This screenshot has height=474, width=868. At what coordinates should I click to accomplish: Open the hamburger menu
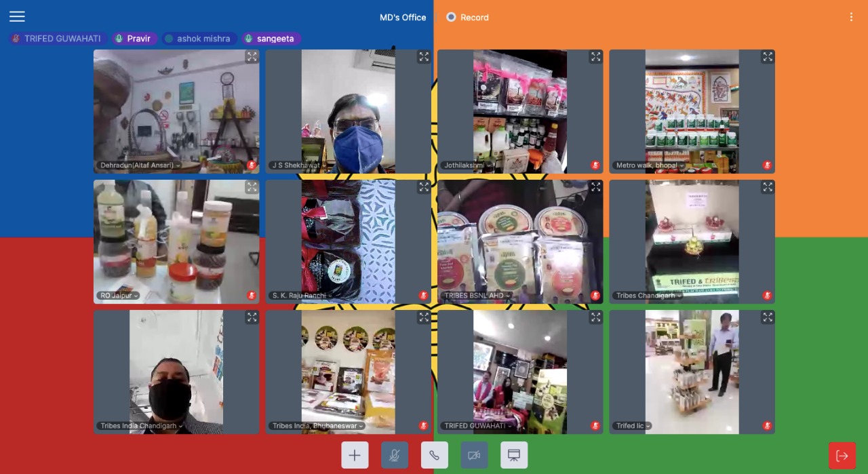pyautogui.click(x=17, y=17)
